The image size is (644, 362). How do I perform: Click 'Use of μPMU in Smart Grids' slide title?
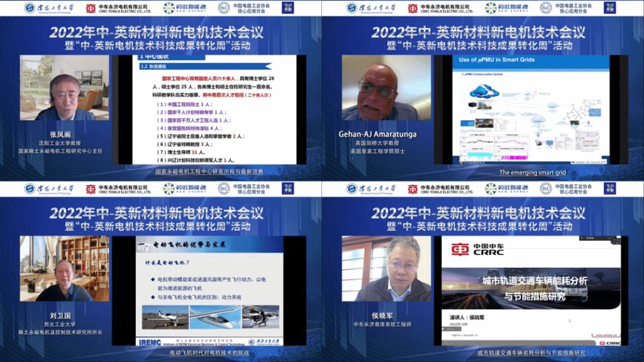point(501,60)
